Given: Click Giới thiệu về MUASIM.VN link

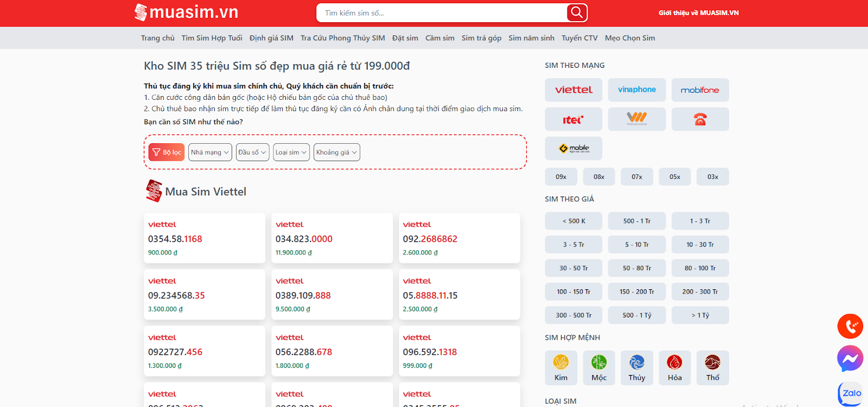Looking at the screenshot, I should pos(699,12).
